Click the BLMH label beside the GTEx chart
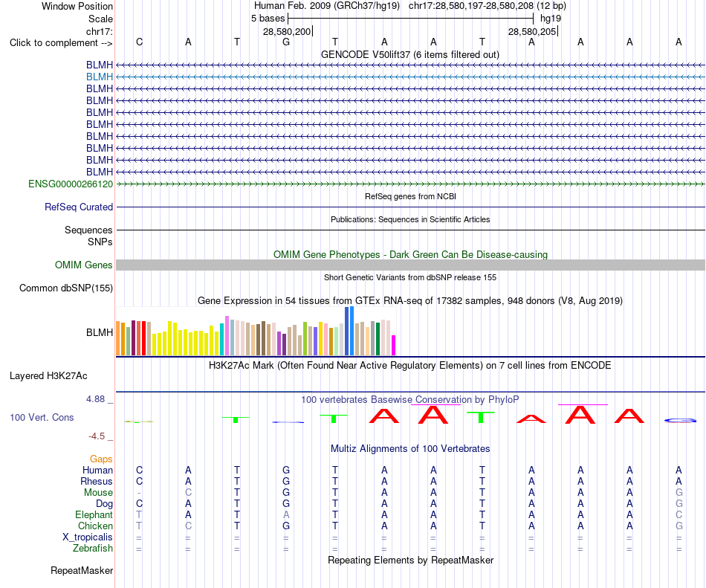Screen dimensions: 706x588 [100, 333]
